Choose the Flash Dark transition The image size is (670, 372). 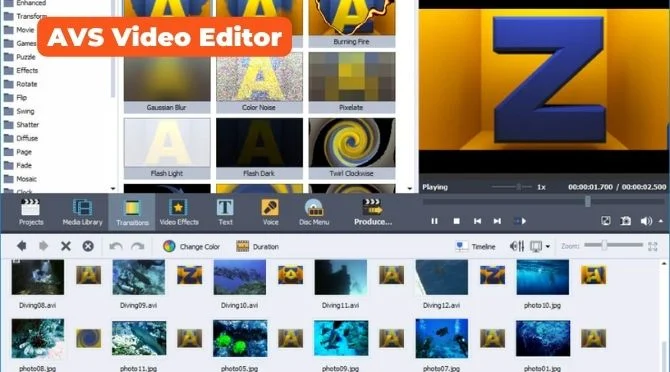coord(259,148)
